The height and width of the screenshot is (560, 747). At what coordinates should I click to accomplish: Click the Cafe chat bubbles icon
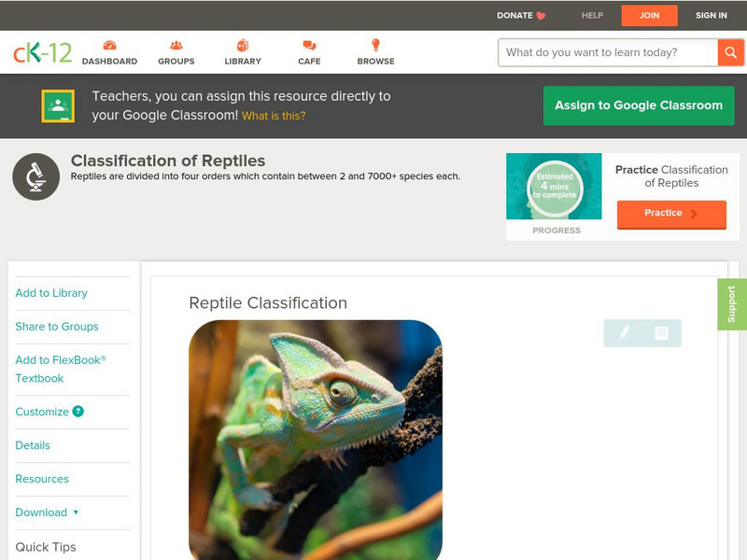coord(309,45)
